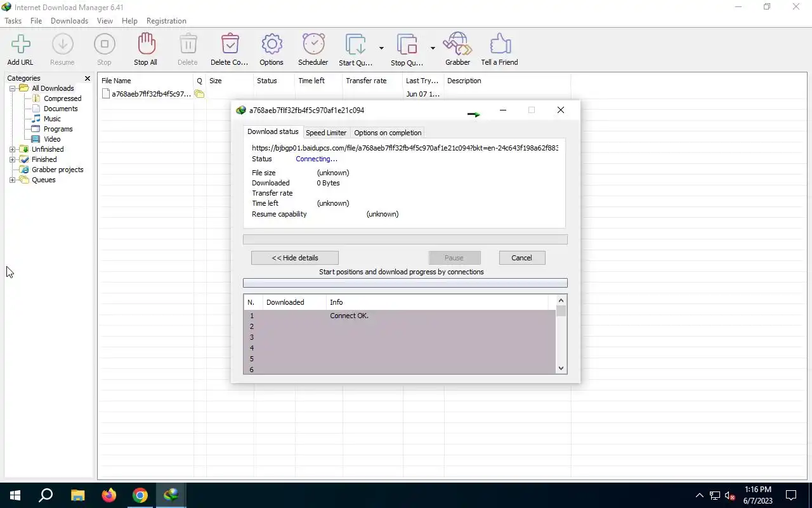Click the Start Queue icon

[x=355, y=44]
